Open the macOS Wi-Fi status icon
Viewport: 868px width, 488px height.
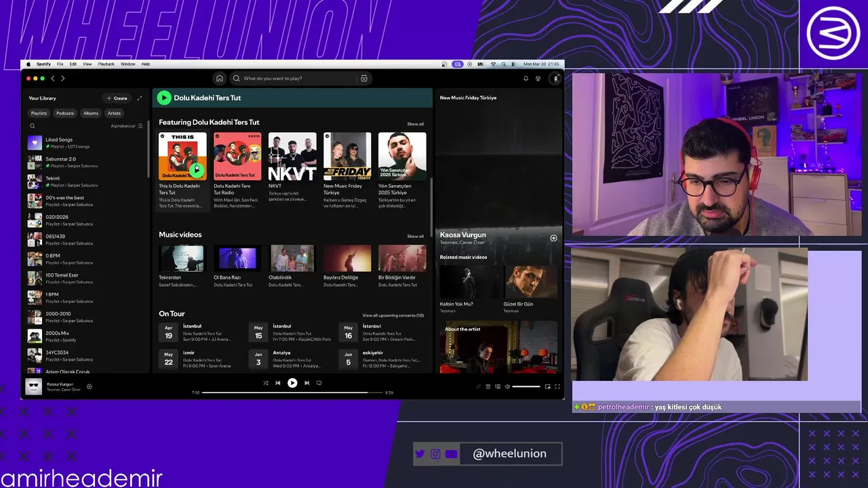[493, 64]
